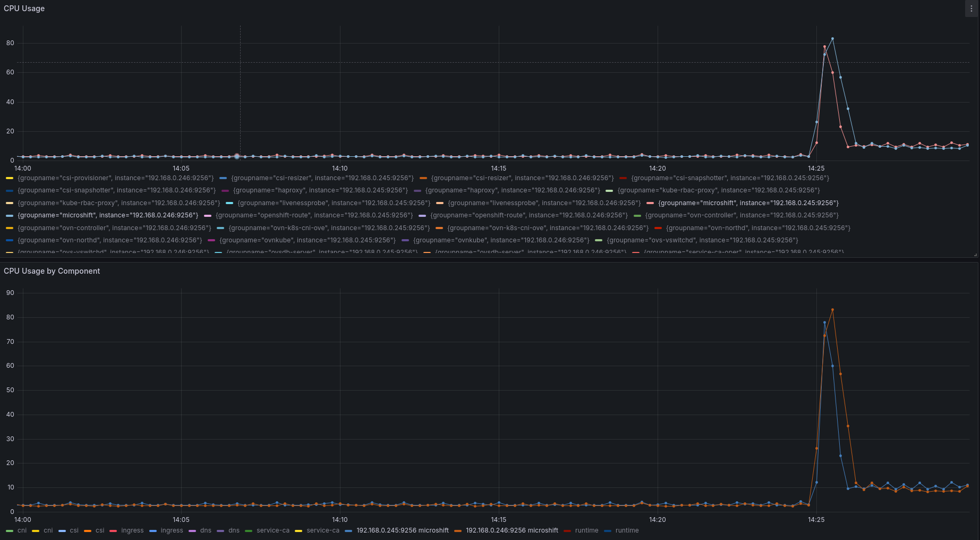
Task: Select ovnkube 192.168.0.245 legend entry
Action: coord(308,240)
